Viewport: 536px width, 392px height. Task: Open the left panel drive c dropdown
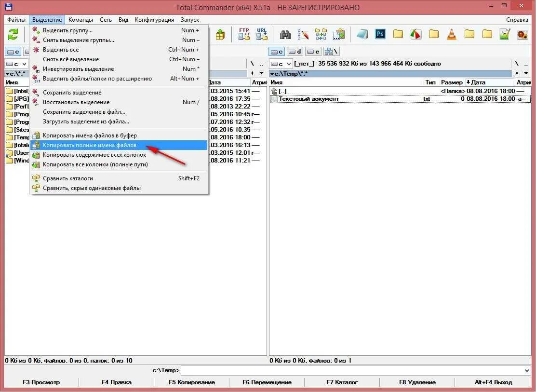point(16,64)
